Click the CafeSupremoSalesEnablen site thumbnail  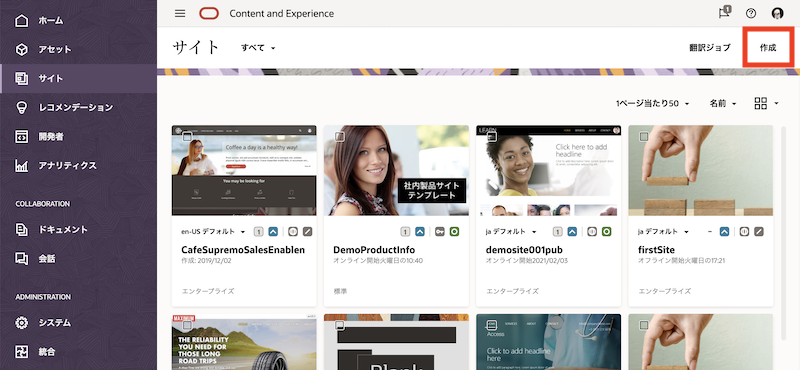click(x=244, y=170)
